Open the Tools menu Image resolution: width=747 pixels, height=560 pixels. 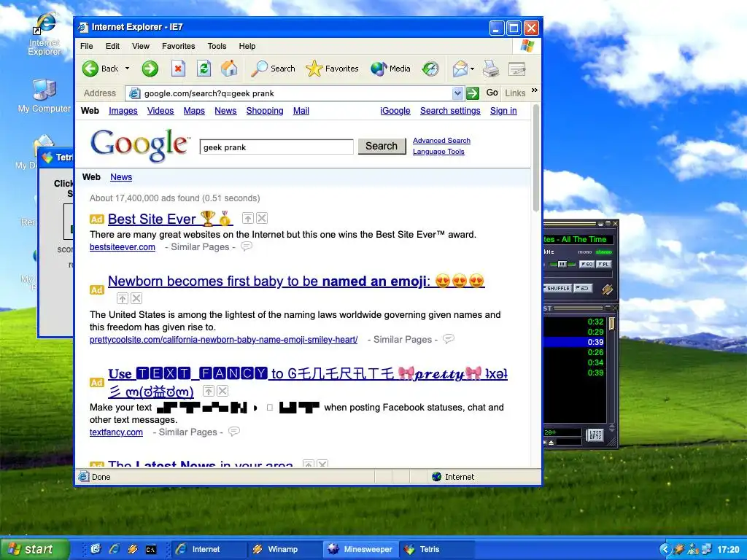click(x=217, y=46)
